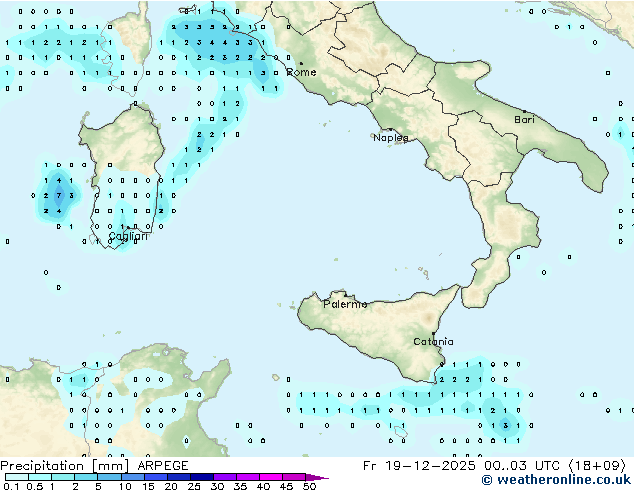This screenshot has width=634, height=490.
Task: Click the Rome city label
Action: point(301,72)
